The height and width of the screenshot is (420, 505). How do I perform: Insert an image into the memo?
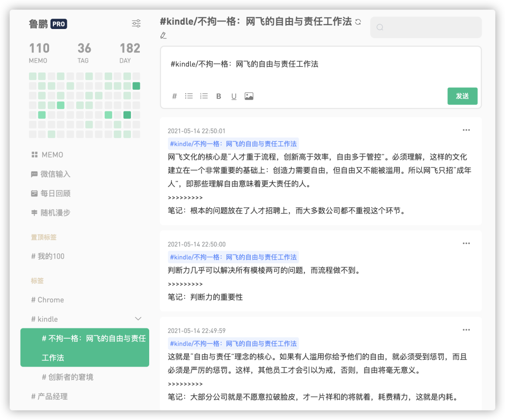[249, 96]
